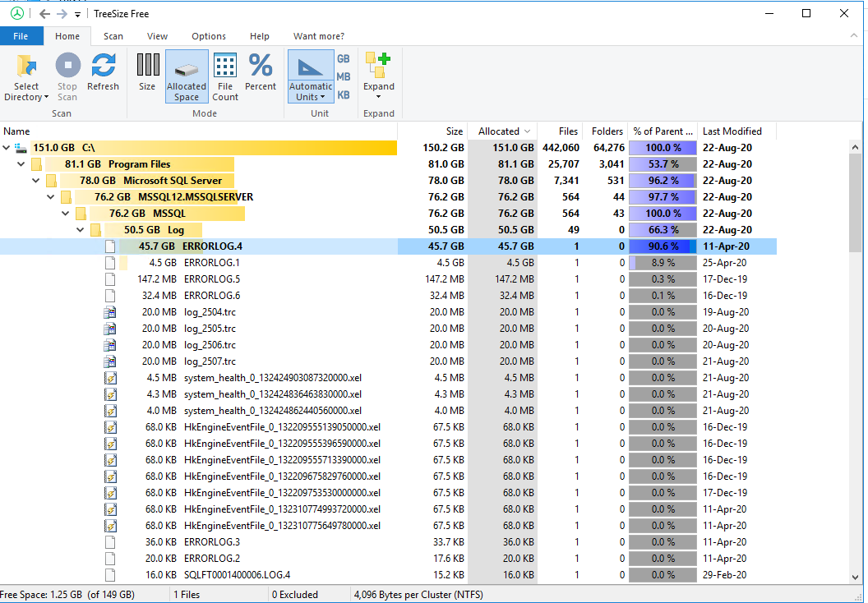The height and width of the screenshot is (603, 868).
Task: Open the Select Directory icon
Action: (26, 65)
